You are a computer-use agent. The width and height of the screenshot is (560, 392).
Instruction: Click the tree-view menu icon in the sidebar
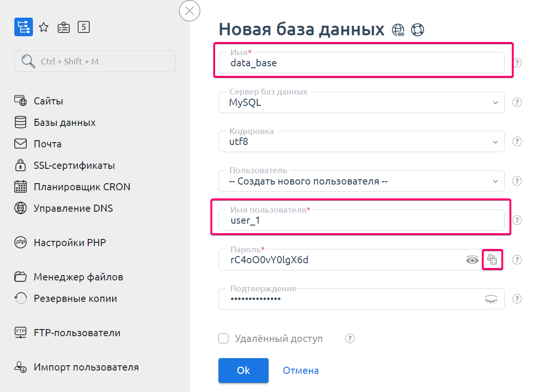click(23, 27)
